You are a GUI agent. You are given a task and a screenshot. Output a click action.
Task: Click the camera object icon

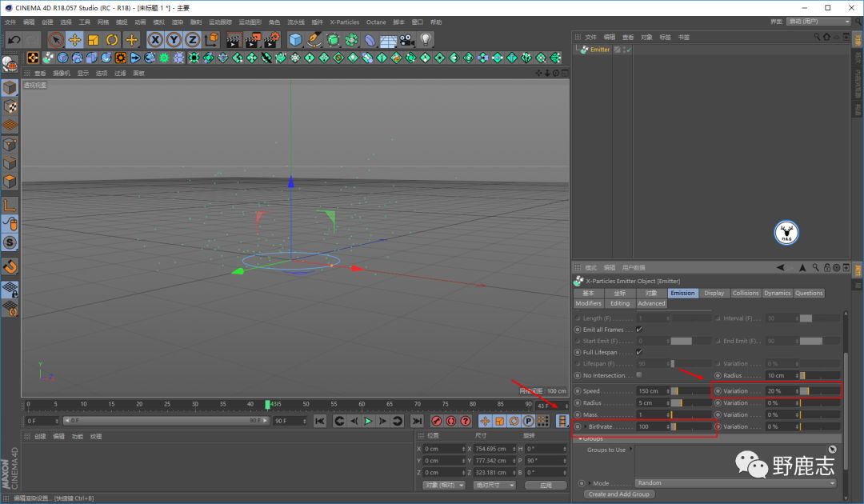pos(407,39)
